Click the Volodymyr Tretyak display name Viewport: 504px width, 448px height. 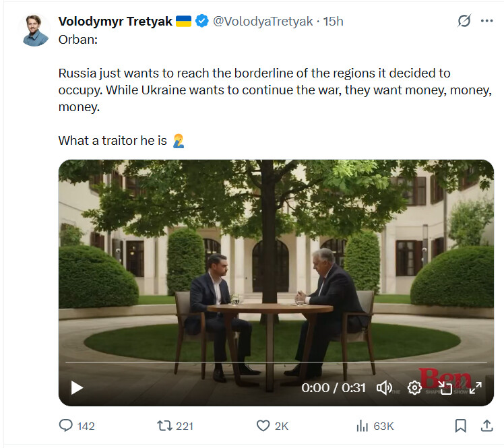click(115, 21)
